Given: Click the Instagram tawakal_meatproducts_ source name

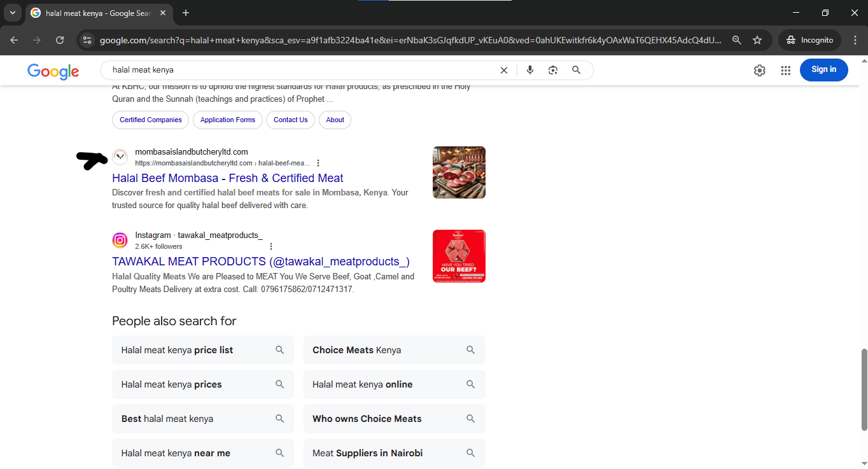Looking at the screenshot, I should (x=199, y=235).
